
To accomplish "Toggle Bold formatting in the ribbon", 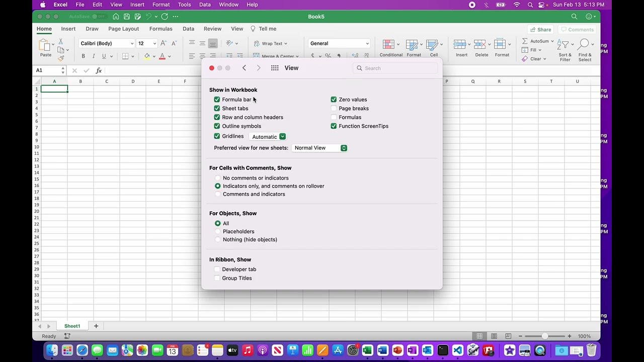I will click(x=84, y=56).
